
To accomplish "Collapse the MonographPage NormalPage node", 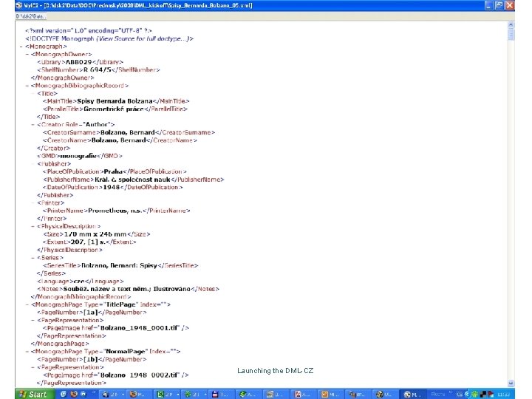I will [27, 352].
